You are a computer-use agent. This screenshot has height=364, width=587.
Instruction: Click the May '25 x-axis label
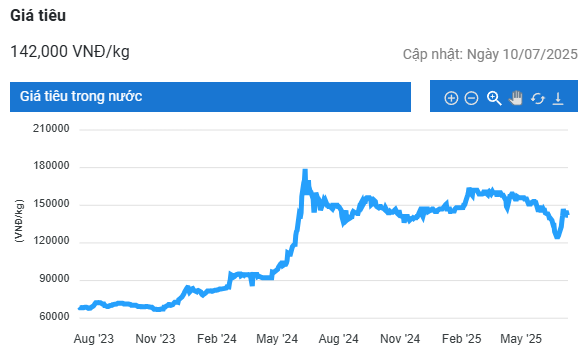coord(521,339)
